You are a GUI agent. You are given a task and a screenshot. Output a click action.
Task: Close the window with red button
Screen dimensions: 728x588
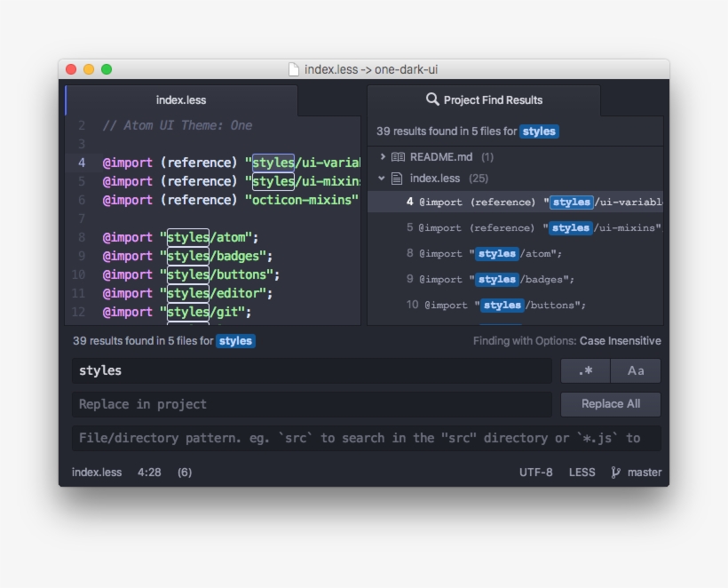tap(71, 69)
